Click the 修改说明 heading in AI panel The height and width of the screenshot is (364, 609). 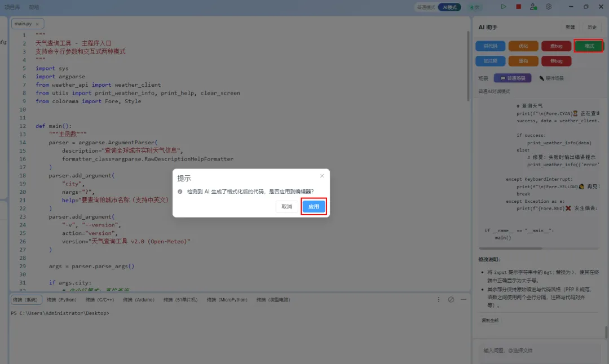(x=489, y=260)
